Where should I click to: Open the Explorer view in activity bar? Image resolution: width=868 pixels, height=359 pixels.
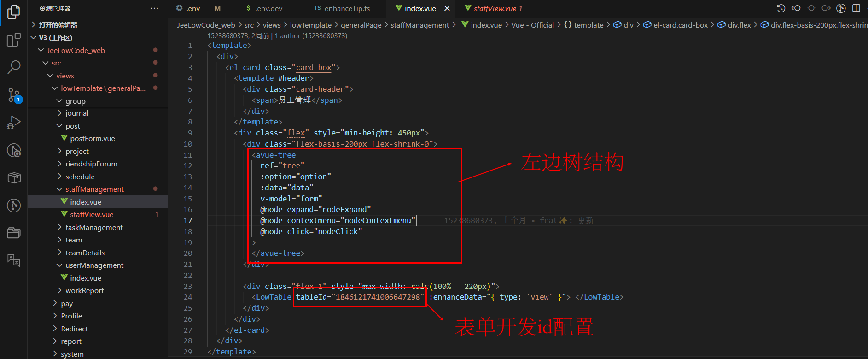(x=14, y=12)
